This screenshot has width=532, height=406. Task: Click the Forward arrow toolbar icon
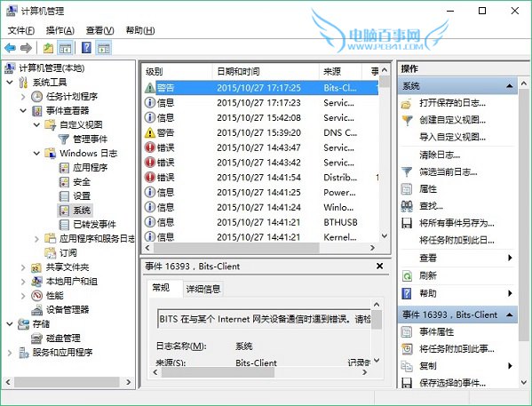(x=26, y=48)
